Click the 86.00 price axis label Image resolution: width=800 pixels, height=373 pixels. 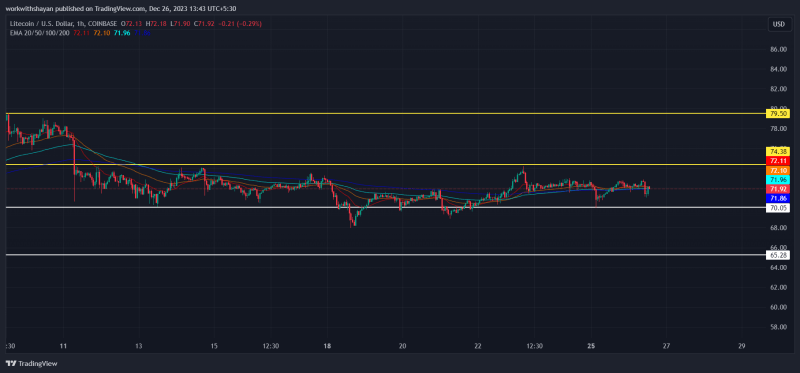point(778,49)
